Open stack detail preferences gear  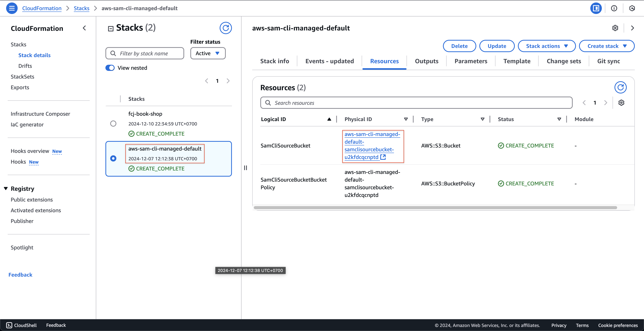click(615, 28)
